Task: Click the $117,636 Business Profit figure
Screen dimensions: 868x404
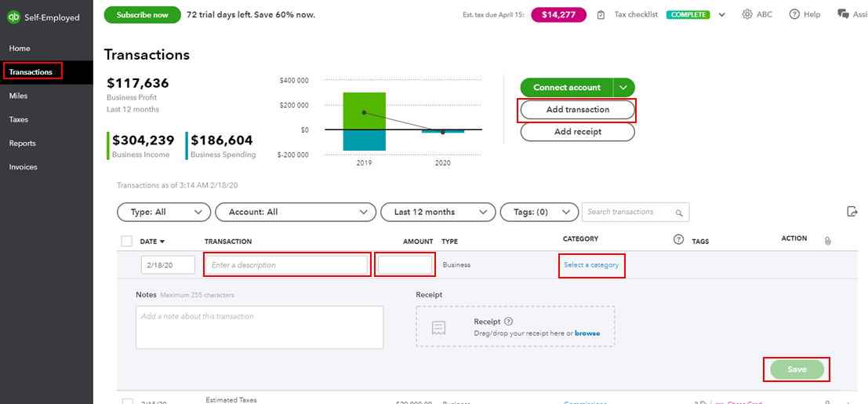Action: point(138,83)
